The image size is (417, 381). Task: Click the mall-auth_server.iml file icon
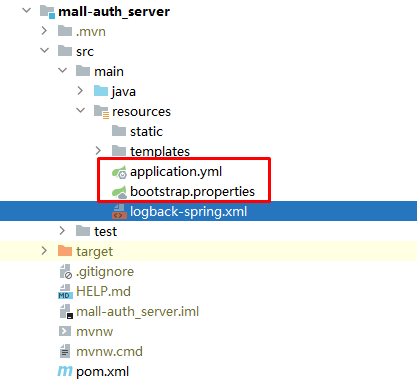66,312
